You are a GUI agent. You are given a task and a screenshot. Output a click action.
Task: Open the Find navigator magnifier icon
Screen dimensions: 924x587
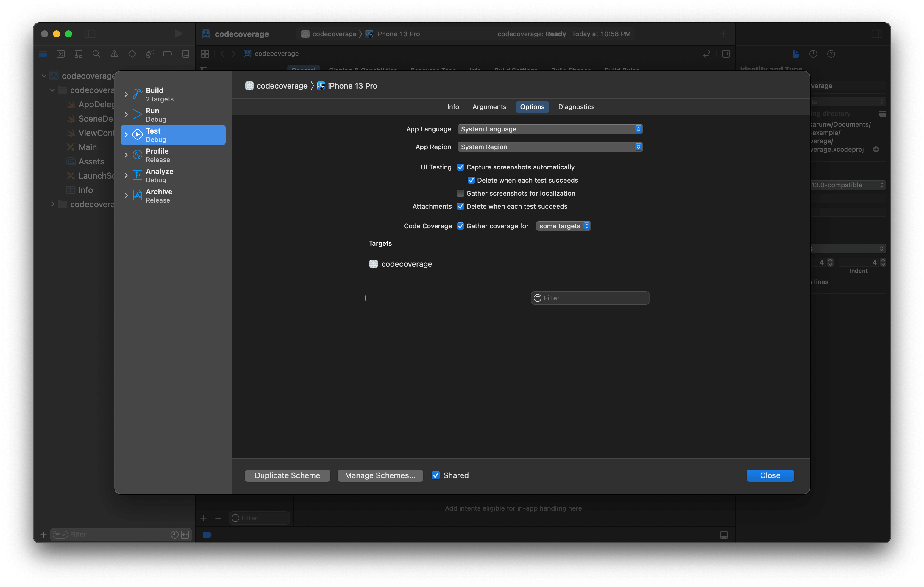pos(96,54)
